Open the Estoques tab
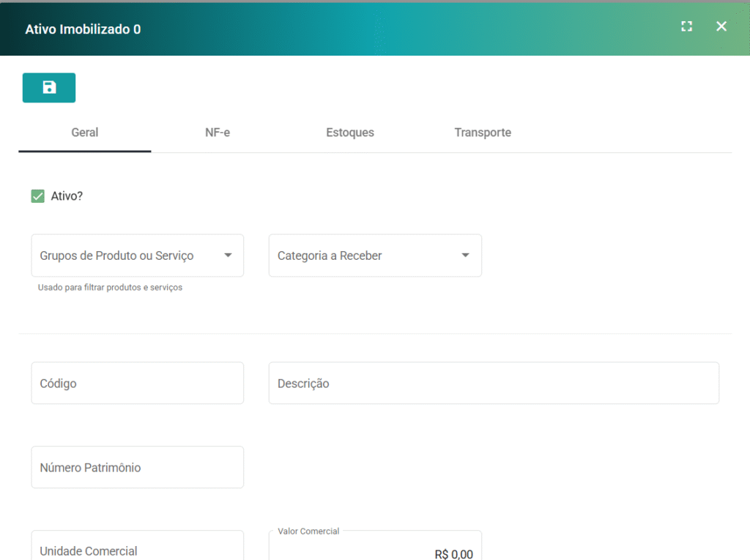Viewport: 750px width, 560px height. click(x=350, y=132)
